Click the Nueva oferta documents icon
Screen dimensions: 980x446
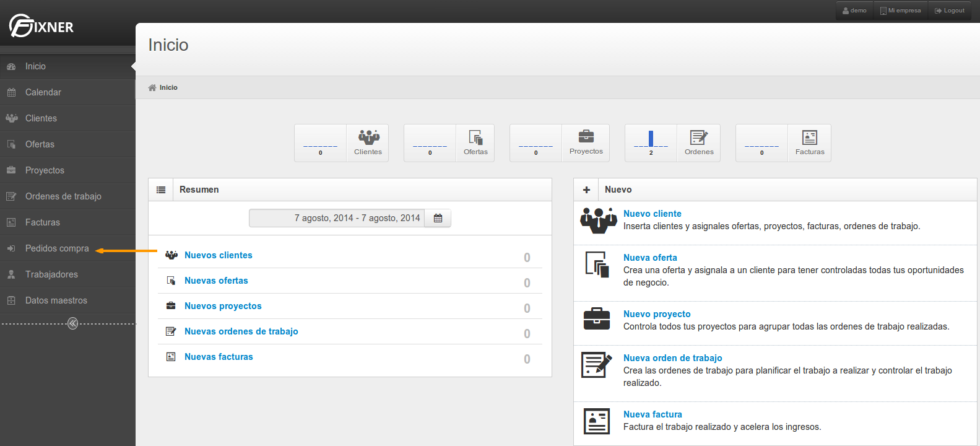tap(597, 265)
